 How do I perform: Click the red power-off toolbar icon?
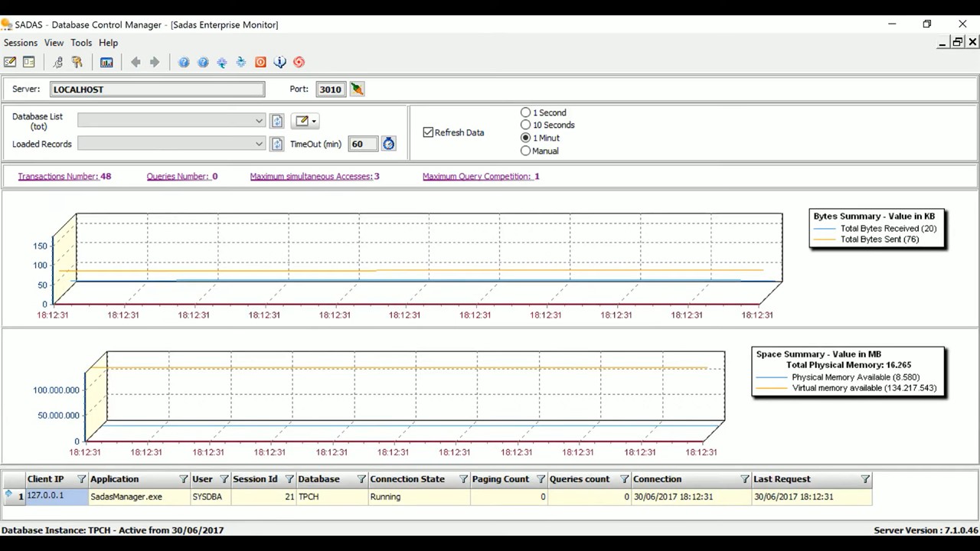260,62
